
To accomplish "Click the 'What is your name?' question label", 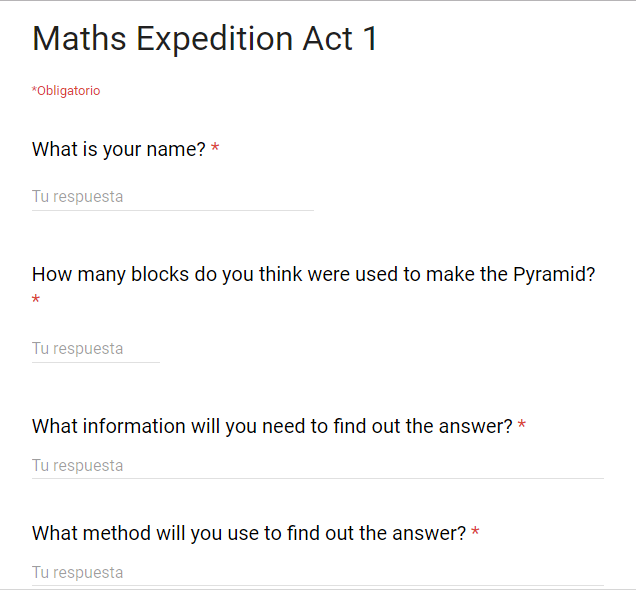I will (119, 149).
